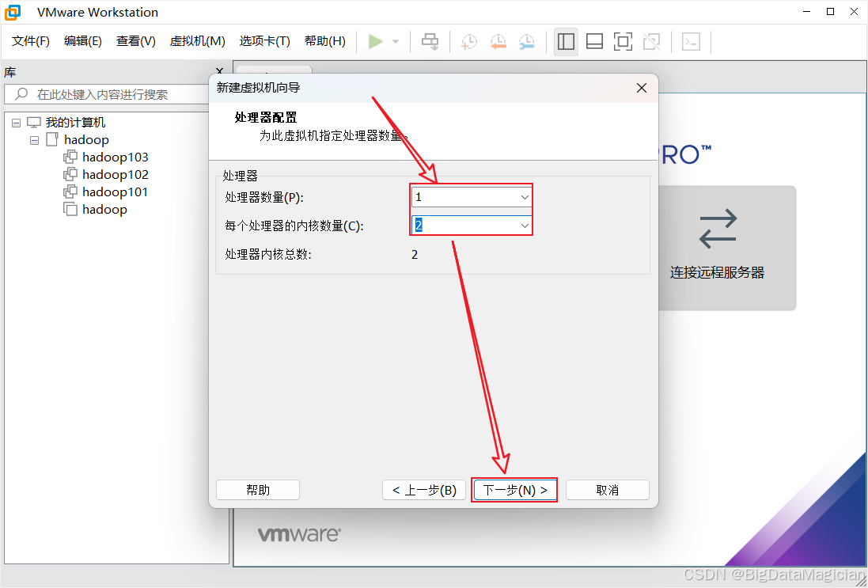Click the 我的计算机 monitor icon

(x=34, y=123)
